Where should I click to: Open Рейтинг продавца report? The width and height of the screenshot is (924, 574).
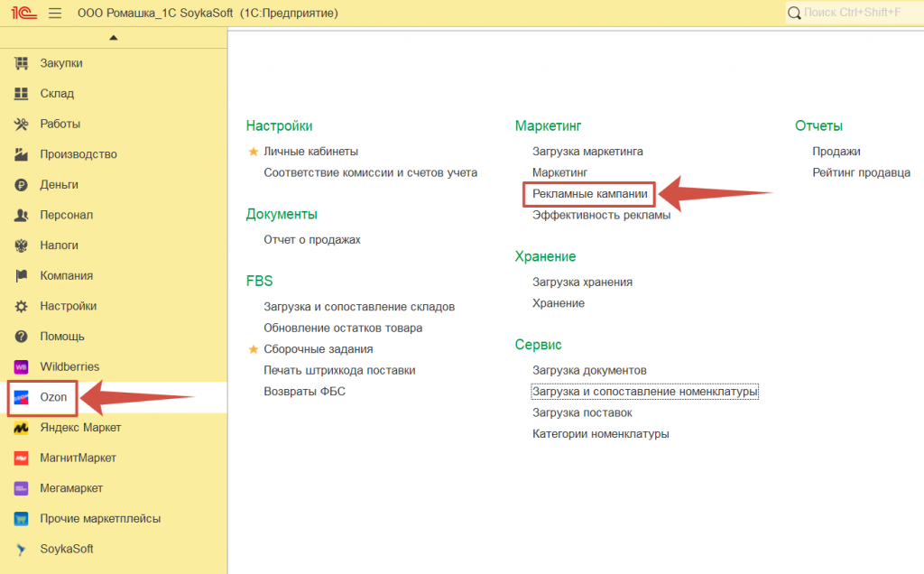pos(861,172)
